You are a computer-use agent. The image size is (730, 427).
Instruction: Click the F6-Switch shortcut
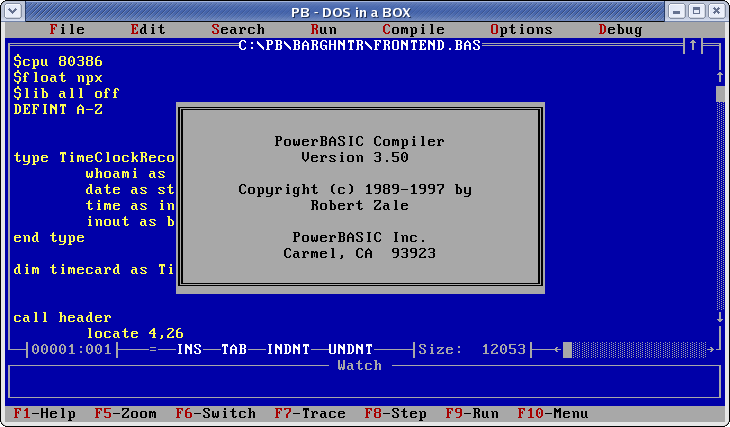(x=216, y=413)
